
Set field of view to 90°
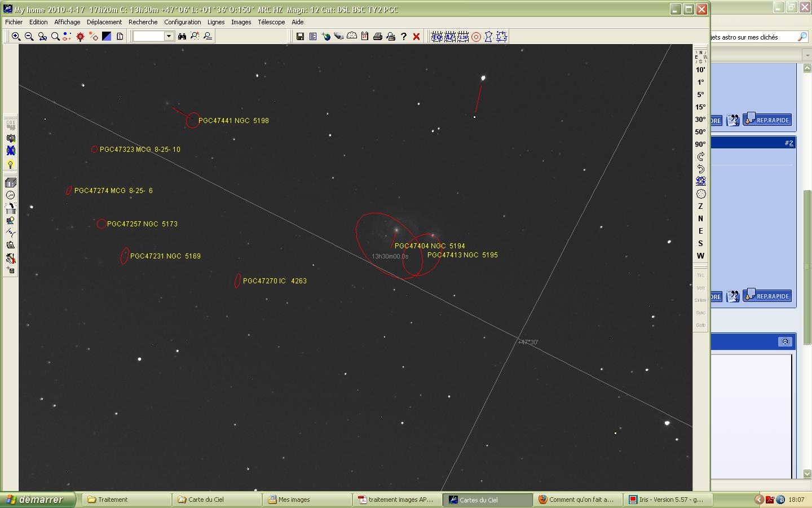(700, 144)
